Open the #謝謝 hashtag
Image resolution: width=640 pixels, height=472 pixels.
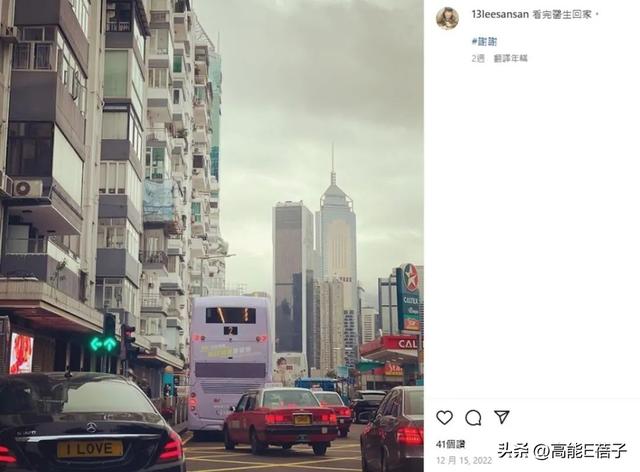484,41
